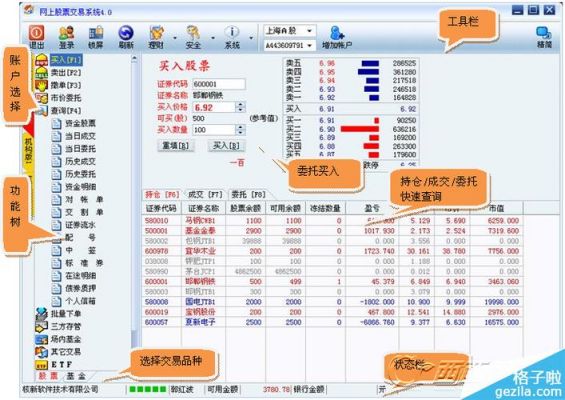Open 资金股票 query document icon

(x=56, y=124)
